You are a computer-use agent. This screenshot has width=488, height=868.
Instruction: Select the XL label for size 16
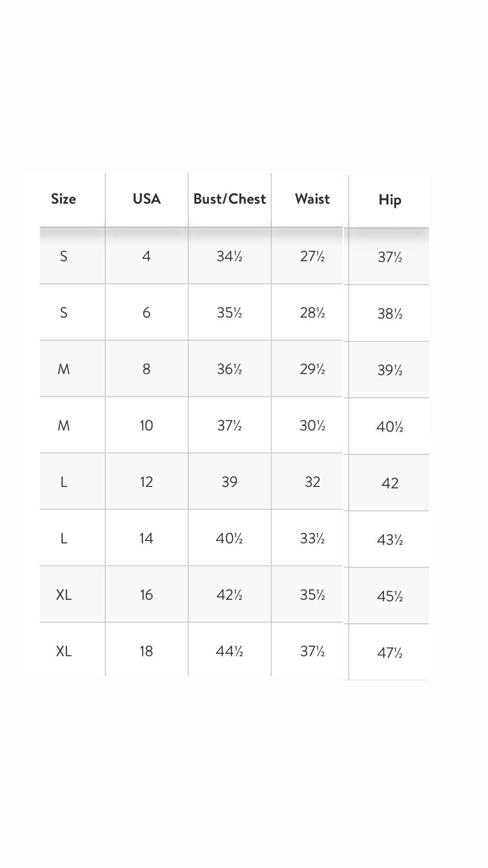[x=64, y=595]
